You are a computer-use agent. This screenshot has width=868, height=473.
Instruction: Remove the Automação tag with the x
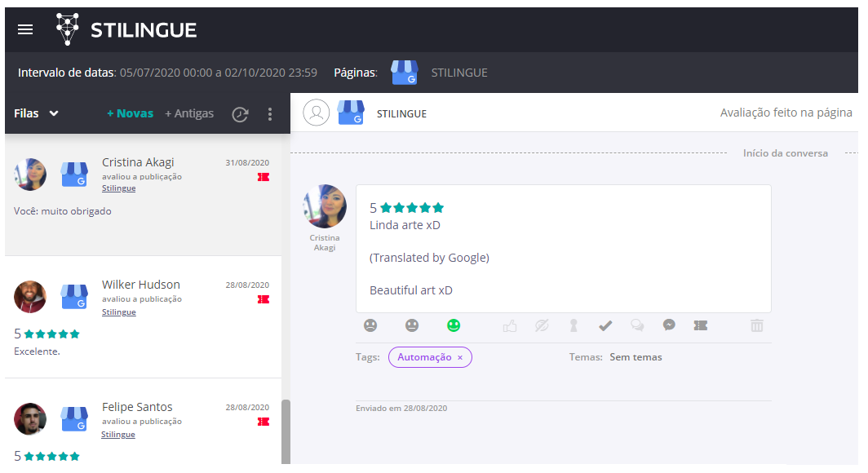(x=460, y=357)
